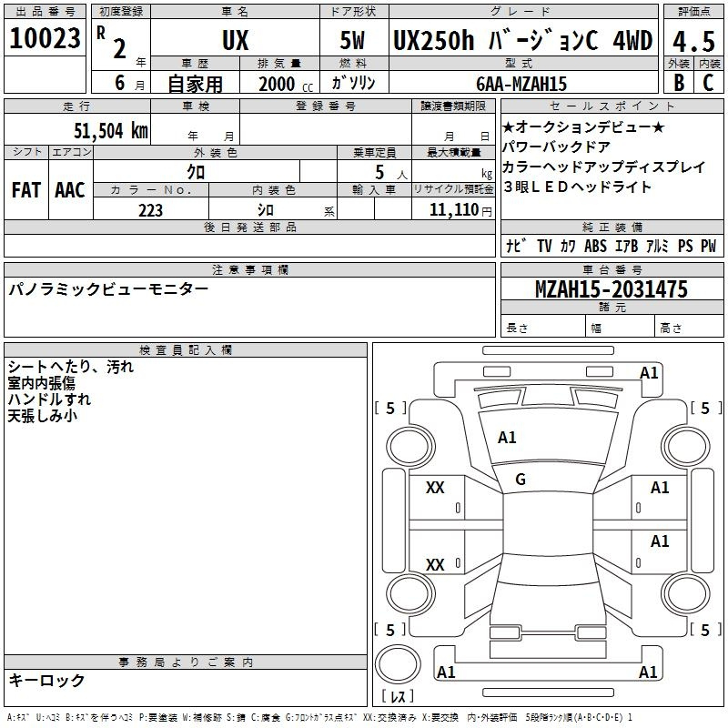
Task: Click the ナビ equipment item
Action: pos(516,246)
